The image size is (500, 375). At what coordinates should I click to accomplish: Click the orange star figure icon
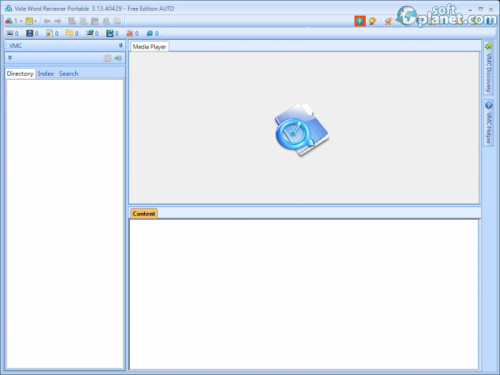tap(388, 21)
